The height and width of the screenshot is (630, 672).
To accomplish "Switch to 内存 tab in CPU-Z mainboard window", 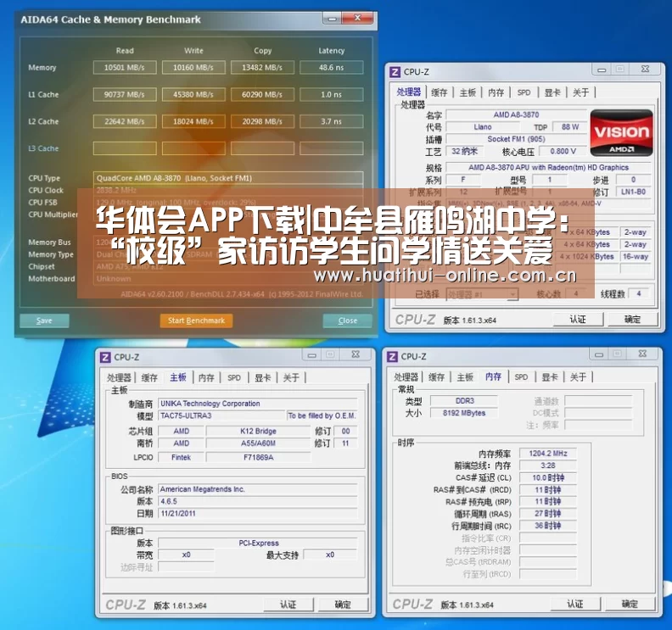I will click(x=206, y=377).
